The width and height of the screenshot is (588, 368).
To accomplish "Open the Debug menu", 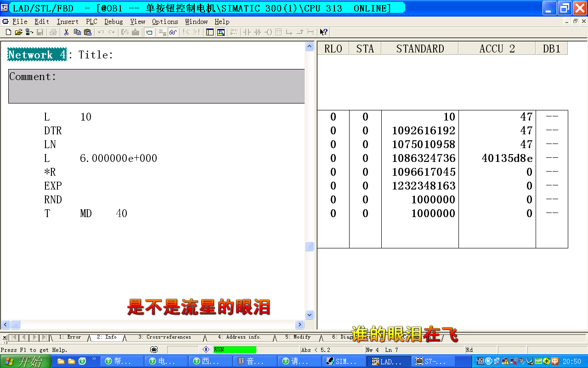I will point(113,22).
